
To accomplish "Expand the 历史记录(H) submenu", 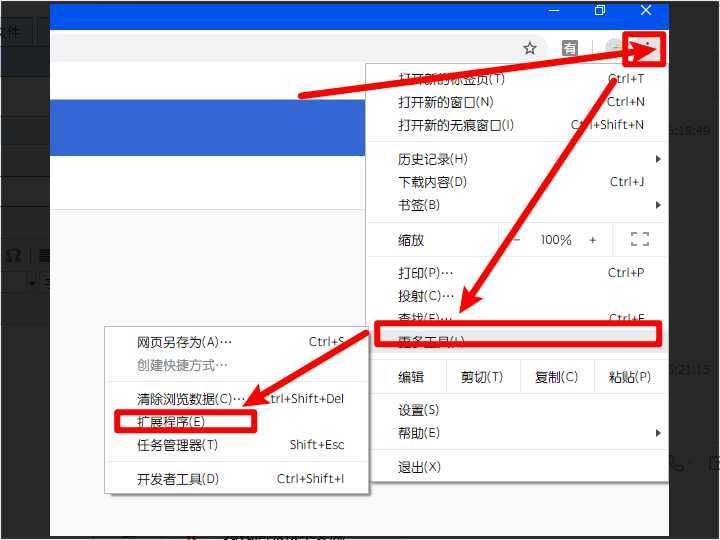I will coord(517,159).
